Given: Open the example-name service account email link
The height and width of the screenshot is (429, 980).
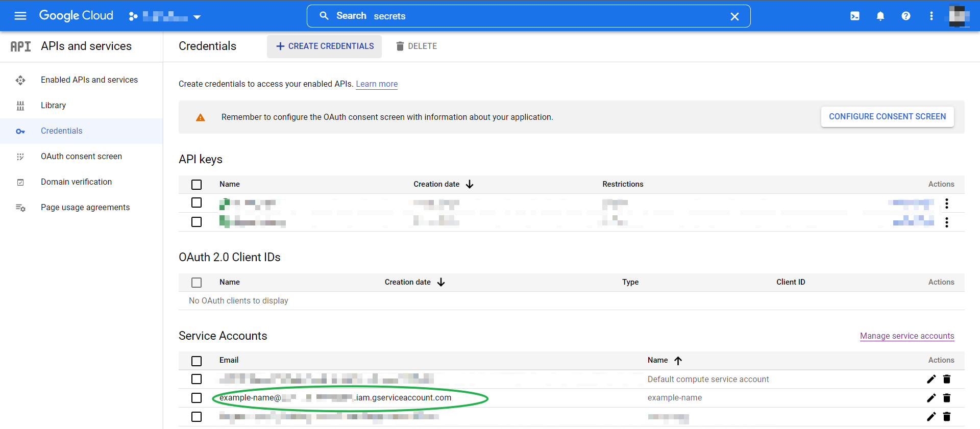Looking at the screenshot, I should tap(335, 398).
